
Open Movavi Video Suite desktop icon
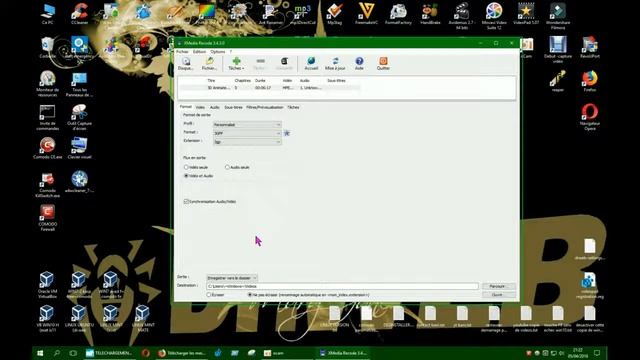494,16
